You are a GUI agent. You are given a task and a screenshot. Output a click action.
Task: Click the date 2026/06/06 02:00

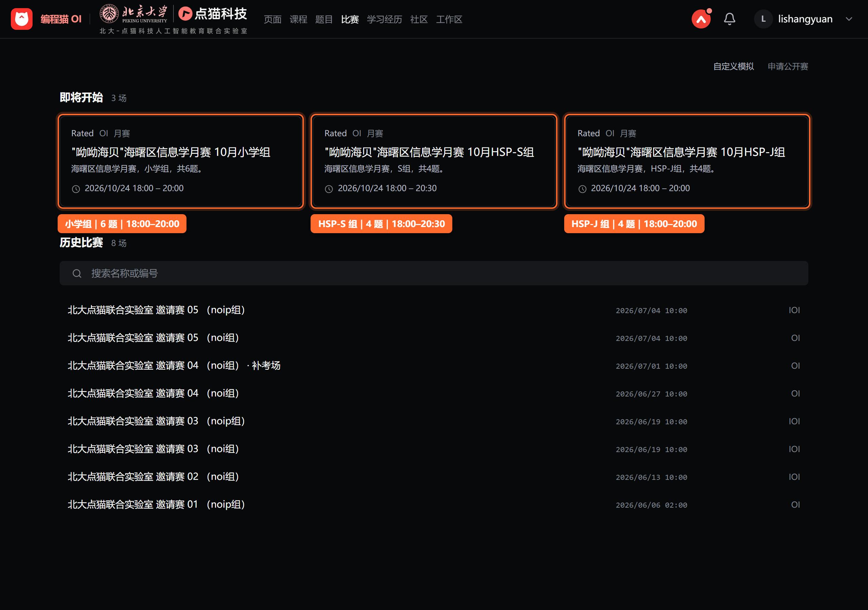(x=651, y=505)
